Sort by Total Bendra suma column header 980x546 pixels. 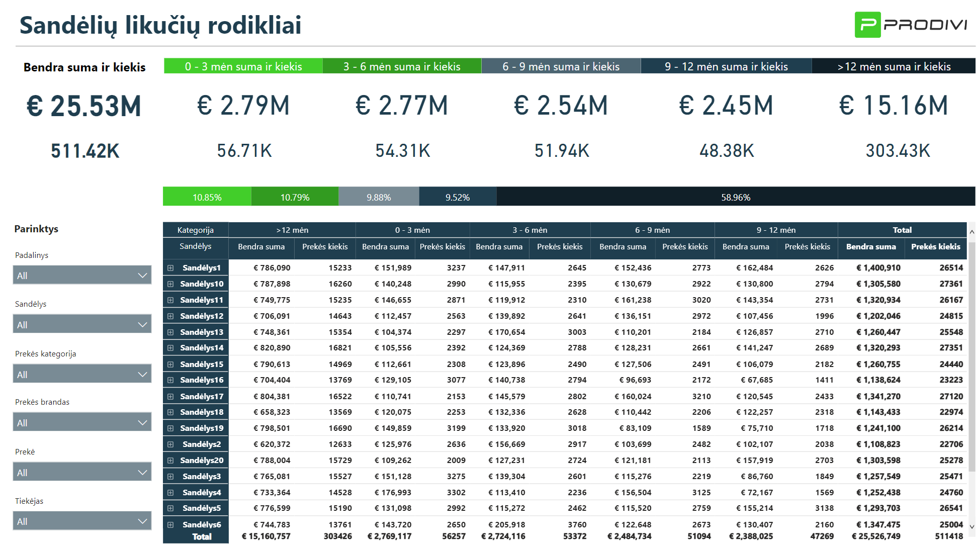tap(870, 247)
